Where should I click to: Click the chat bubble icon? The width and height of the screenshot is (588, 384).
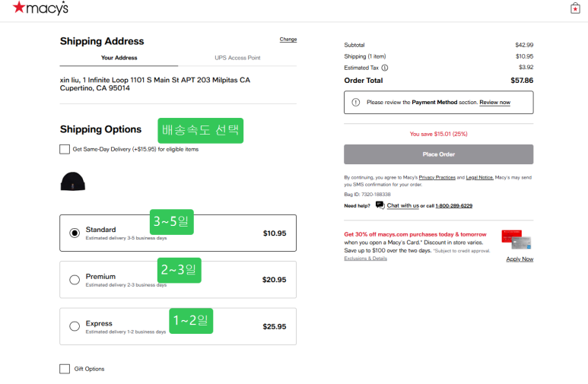[380, 205]
